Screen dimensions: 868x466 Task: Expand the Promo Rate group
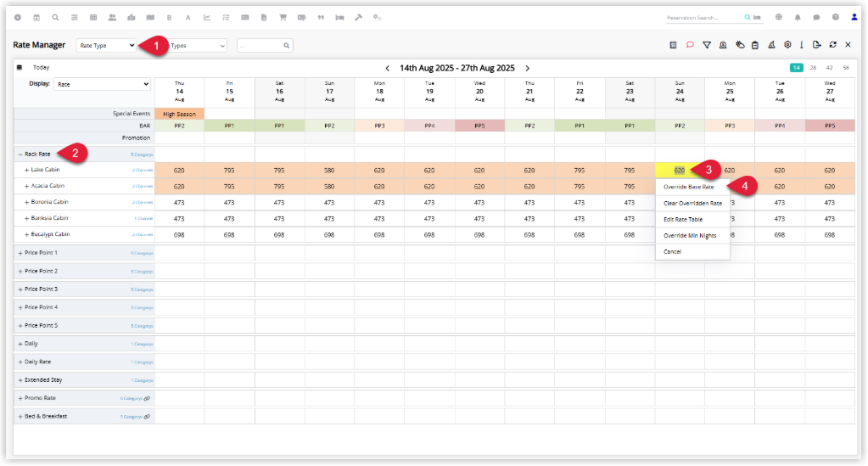[20, 398]
